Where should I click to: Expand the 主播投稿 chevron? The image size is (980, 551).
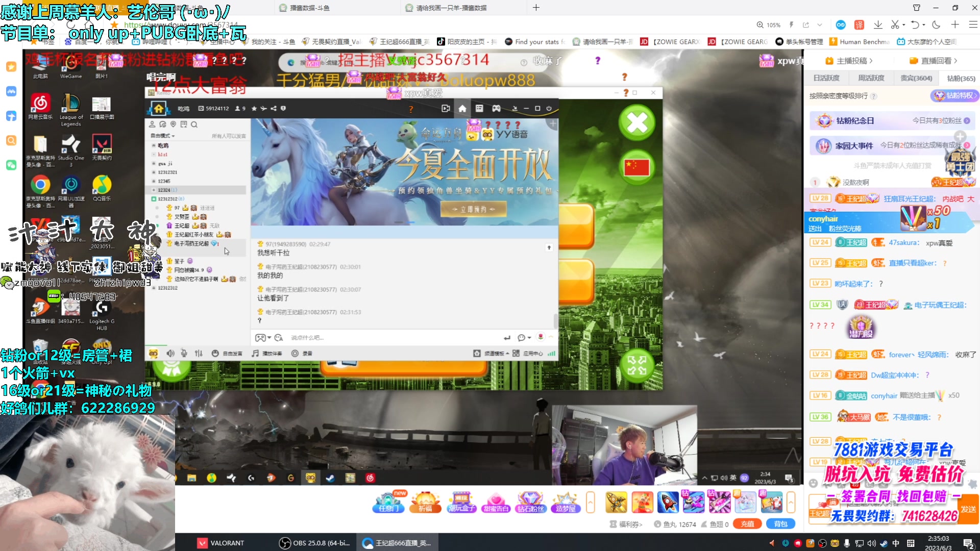[871, 61]
